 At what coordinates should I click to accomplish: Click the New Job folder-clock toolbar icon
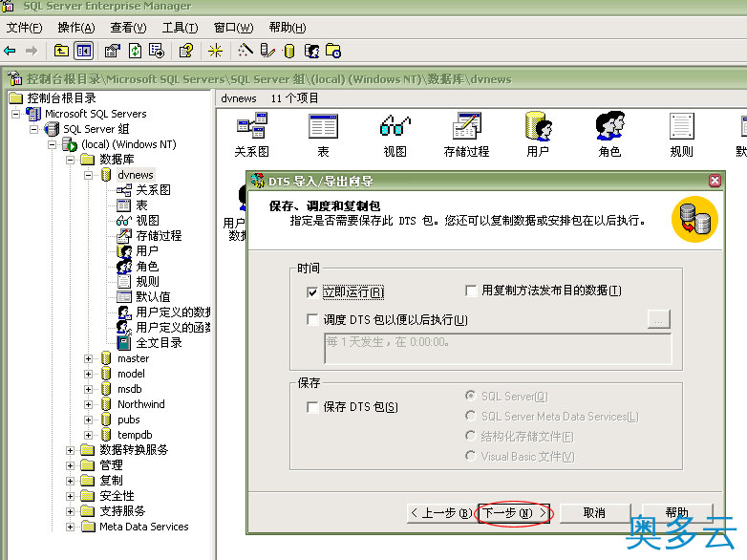click(x=333, y=51)
